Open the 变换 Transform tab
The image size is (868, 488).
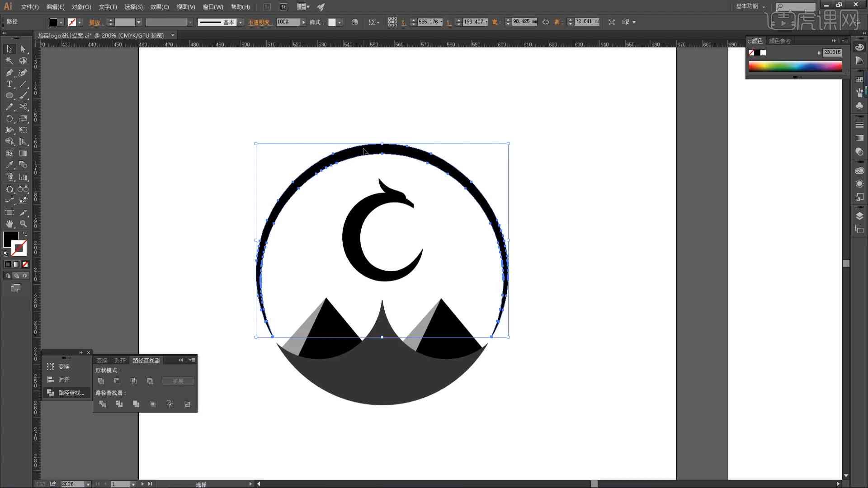(101, 360)
